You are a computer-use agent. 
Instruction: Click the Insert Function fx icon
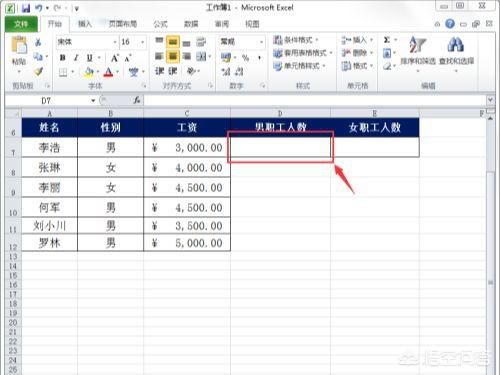click(x=137, y=100)
